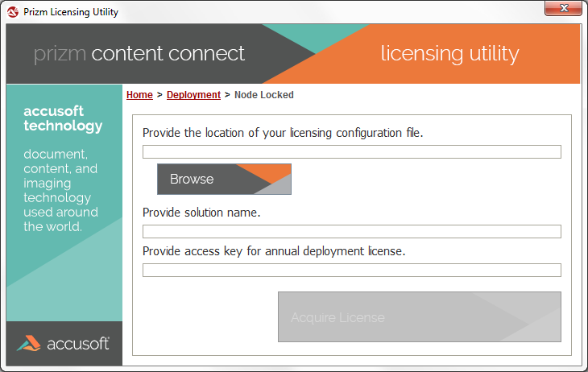Click the sidebar imaging technology description text

coord(61,190)
